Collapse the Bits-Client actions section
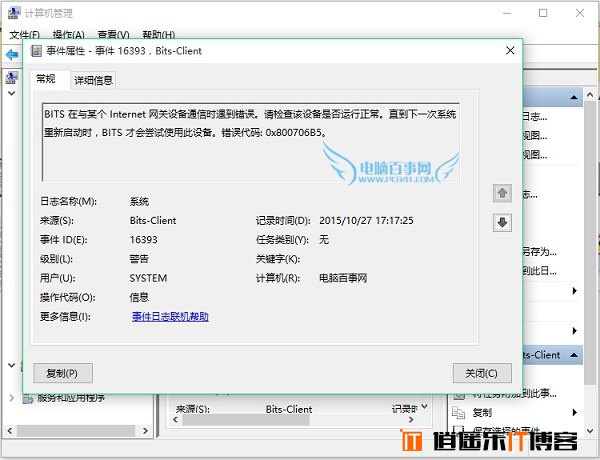 click(575, 355)
